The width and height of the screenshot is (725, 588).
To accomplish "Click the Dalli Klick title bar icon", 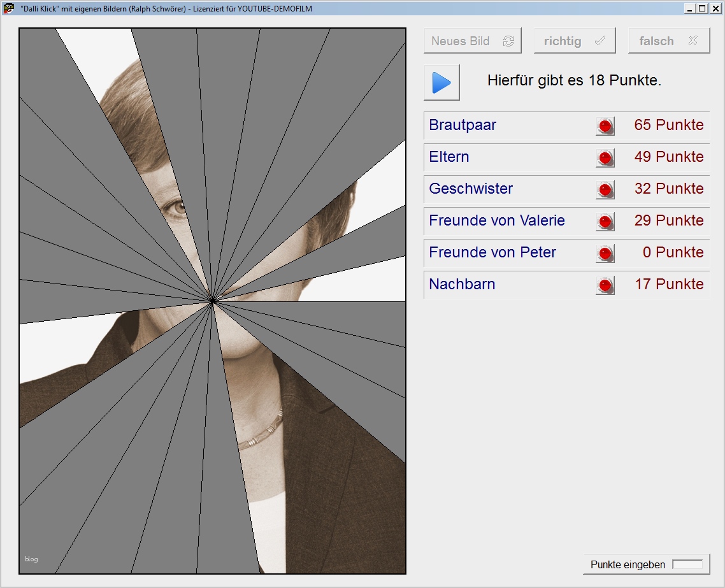I will (x=8, y=8).
